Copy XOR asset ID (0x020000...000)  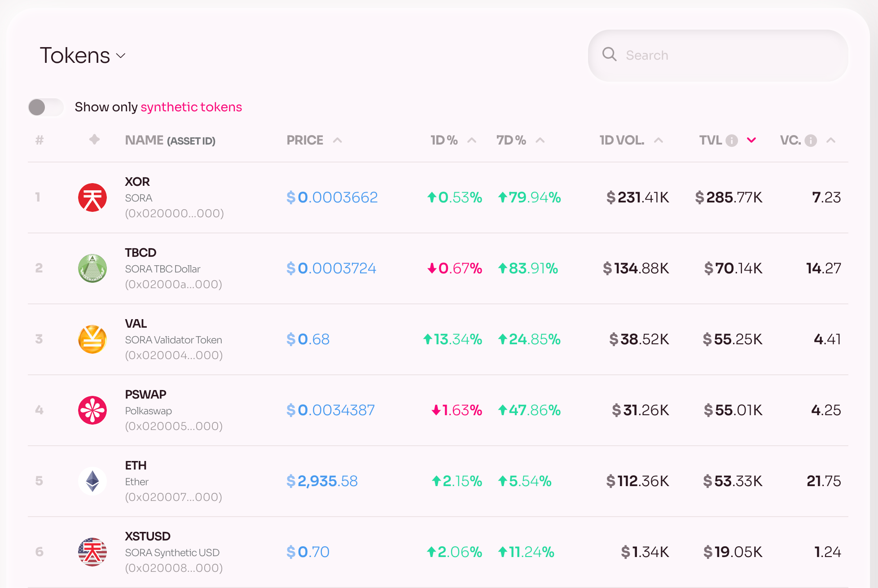174,213
